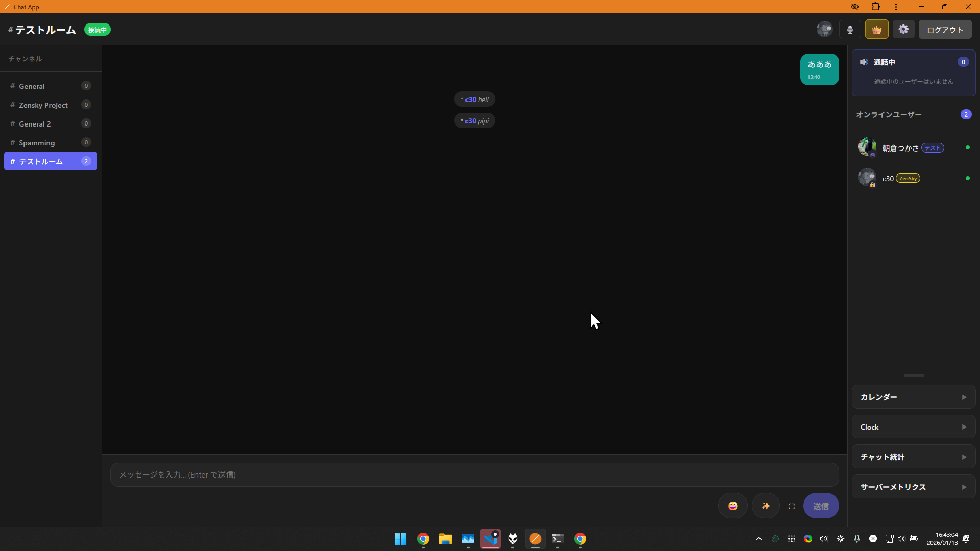This screenshot has width=980, height=551.
Task: Click the sparkle effects button near send
Action: coord(766,506)
